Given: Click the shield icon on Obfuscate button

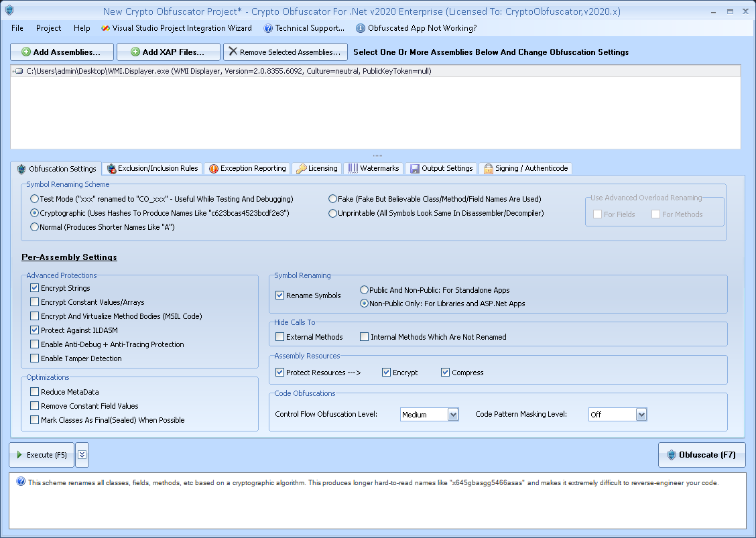Looking at the screenshot, I should coord(671,455).
